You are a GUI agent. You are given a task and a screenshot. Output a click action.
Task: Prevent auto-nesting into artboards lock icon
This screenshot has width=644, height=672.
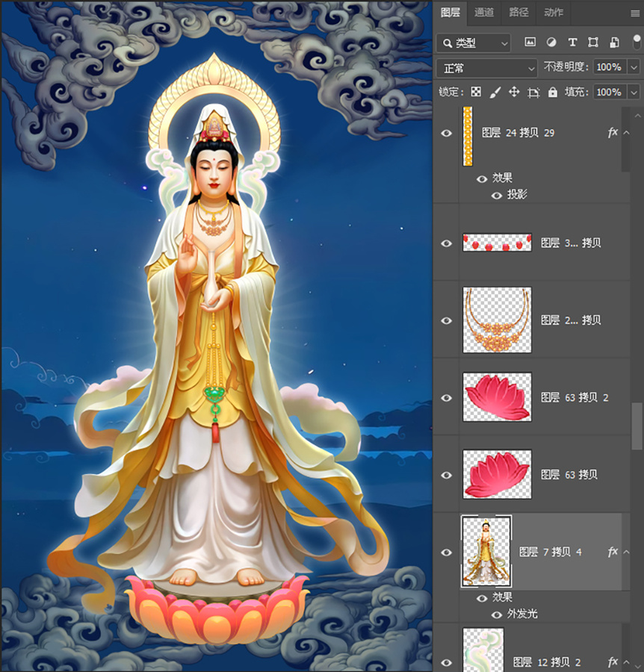pyautogui.click(x=533, y=92)
